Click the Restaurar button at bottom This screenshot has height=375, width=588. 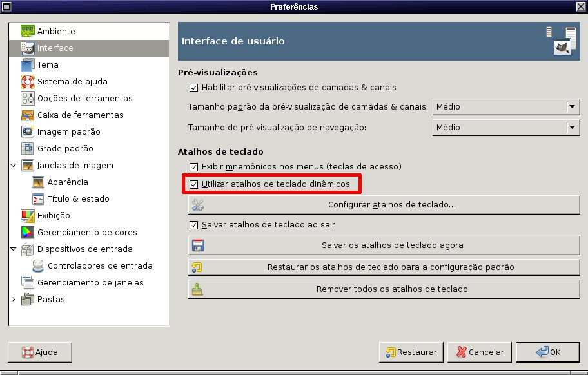[x=411, y=352]
